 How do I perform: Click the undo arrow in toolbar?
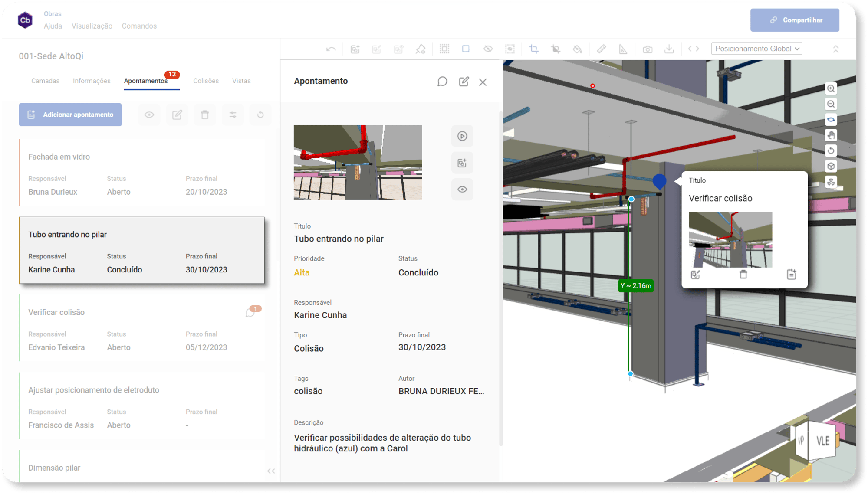click(331, 49)
